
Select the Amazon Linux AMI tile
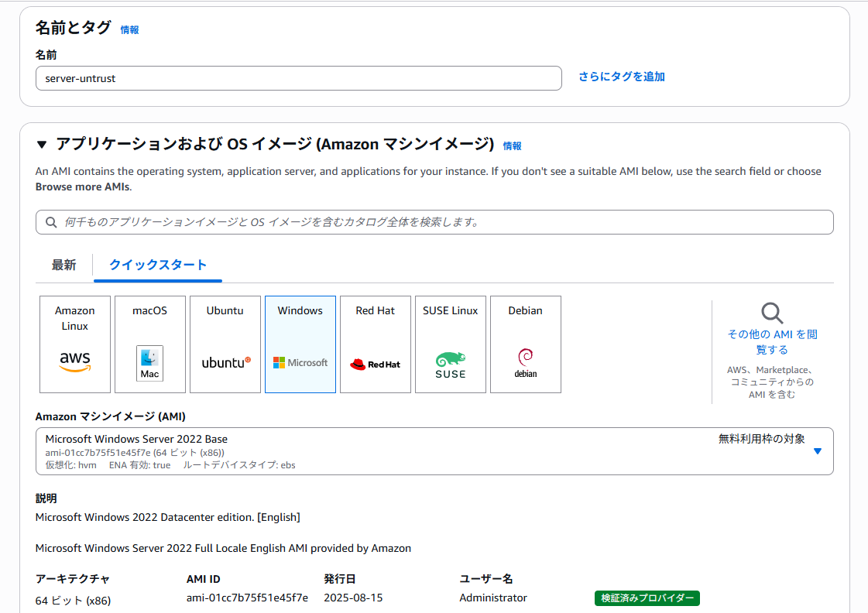tap(75, 344)
